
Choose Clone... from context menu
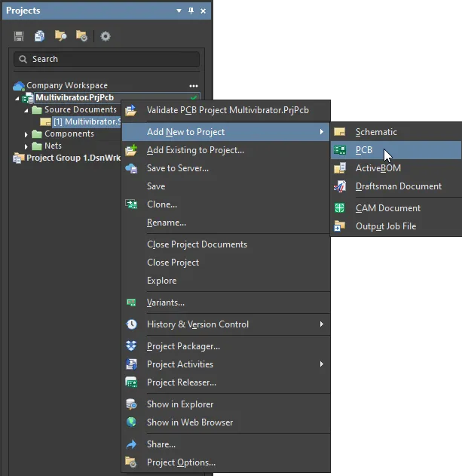226,204
